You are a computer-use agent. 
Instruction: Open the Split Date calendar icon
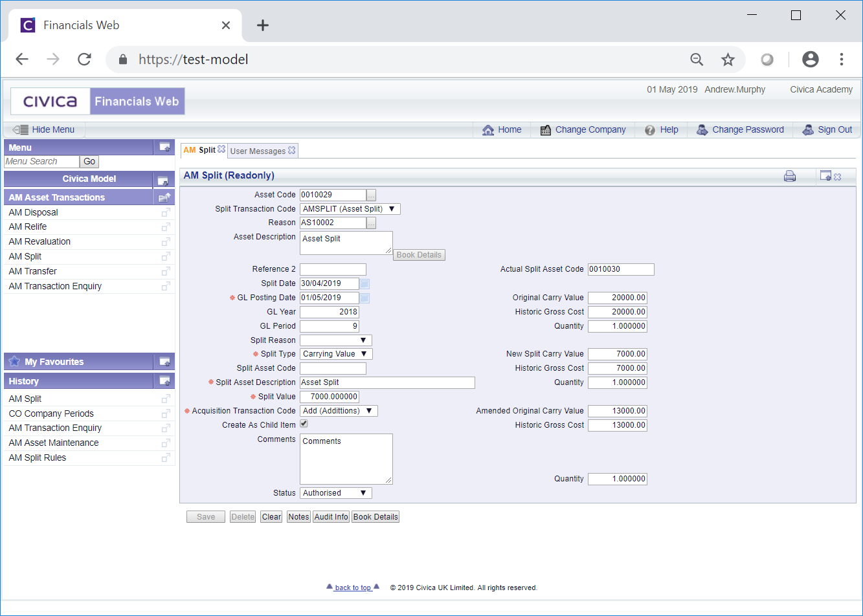(x=364, y=283)
